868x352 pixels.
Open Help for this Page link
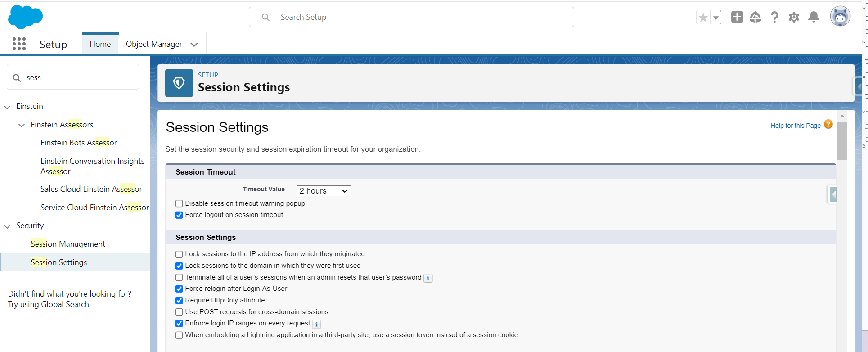(795, 126)
